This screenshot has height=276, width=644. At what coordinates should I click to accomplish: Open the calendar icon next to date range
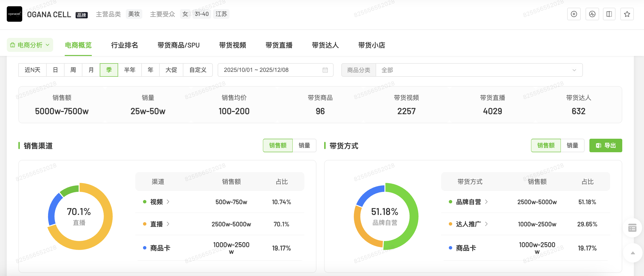(x=324, y=70)
